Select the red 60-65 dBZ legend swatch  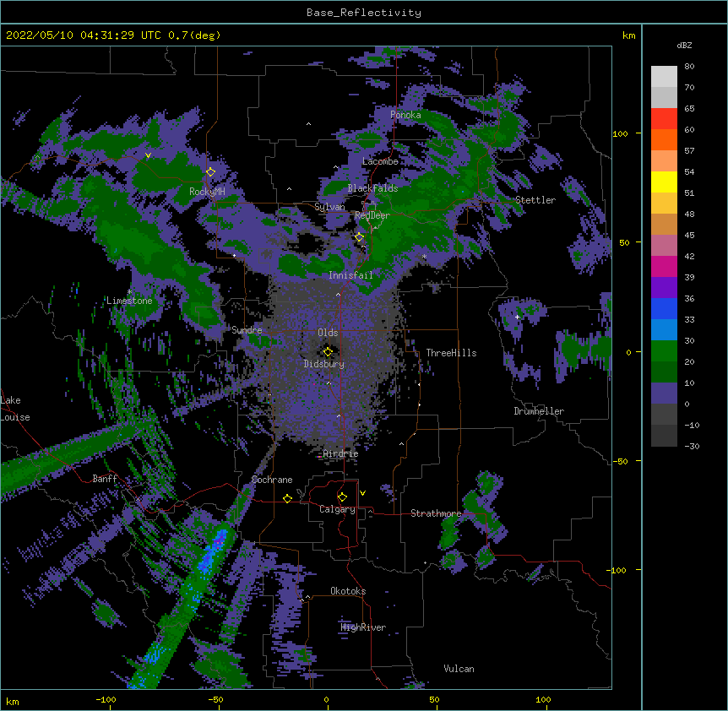click(664, 119)
